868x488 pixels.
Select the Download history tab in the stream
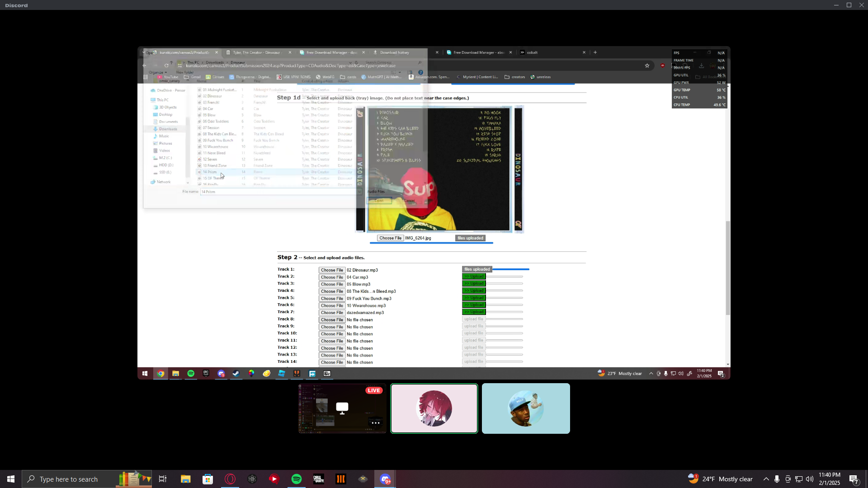click(x=394, y=52)
